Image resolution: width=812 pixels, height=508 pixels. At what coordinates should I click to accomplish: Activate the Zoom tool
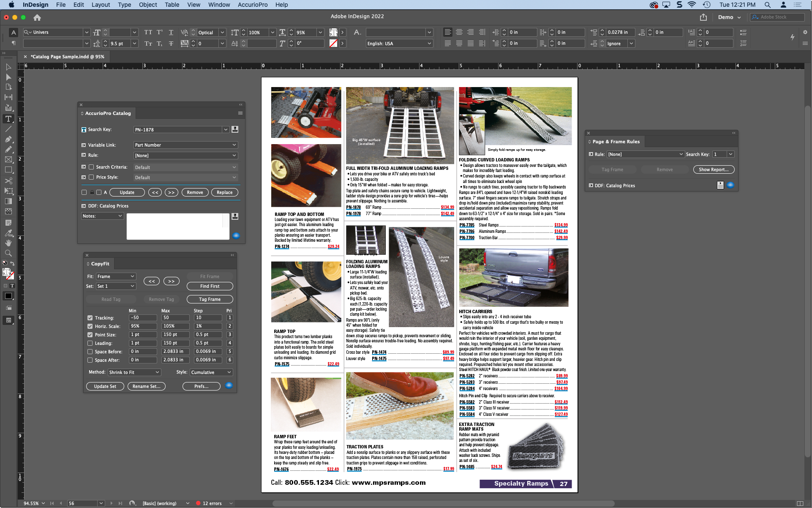pyautogui.click(x=8, y=253)
